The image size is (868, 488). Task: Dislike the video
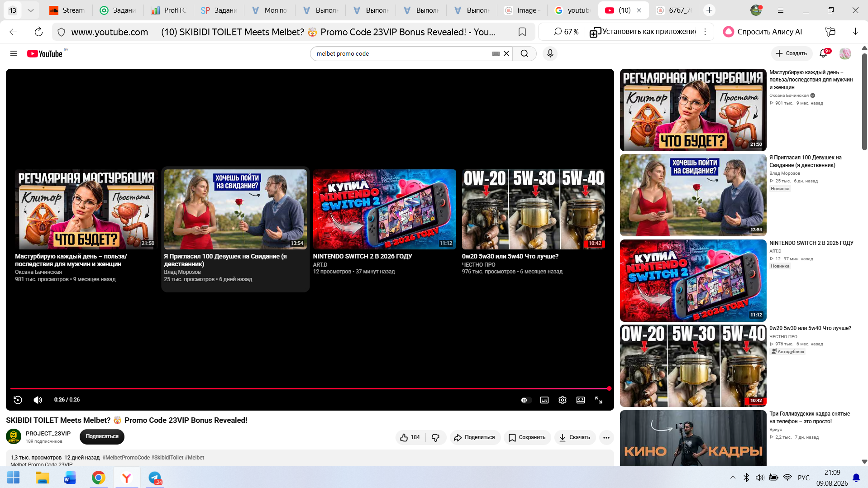[436, 437]
